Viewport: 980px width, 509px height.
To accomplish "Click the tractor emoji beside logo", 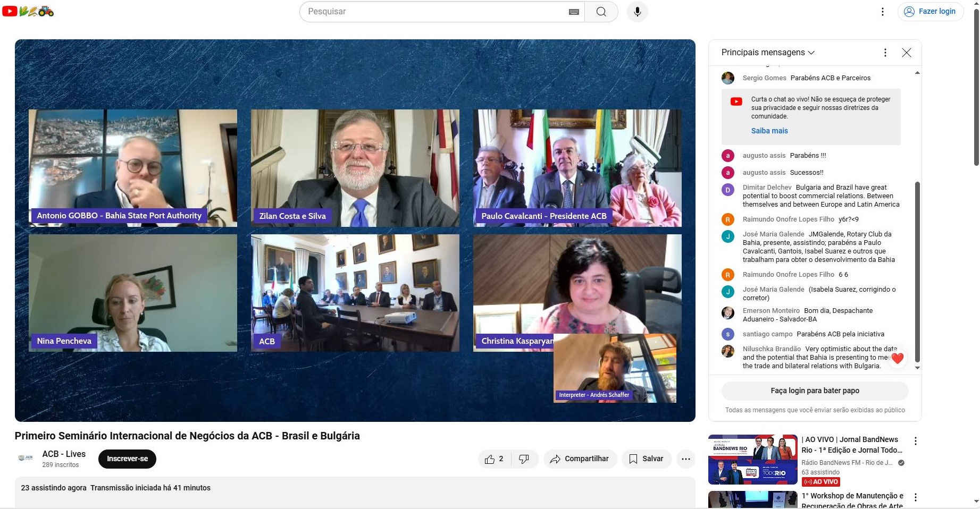I will point(46,11).
